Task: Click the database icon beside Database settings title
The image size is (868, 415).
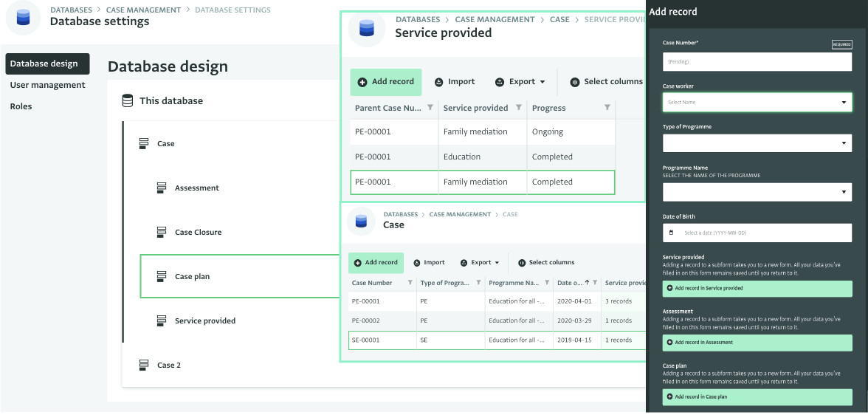Action: click(24, 18)
